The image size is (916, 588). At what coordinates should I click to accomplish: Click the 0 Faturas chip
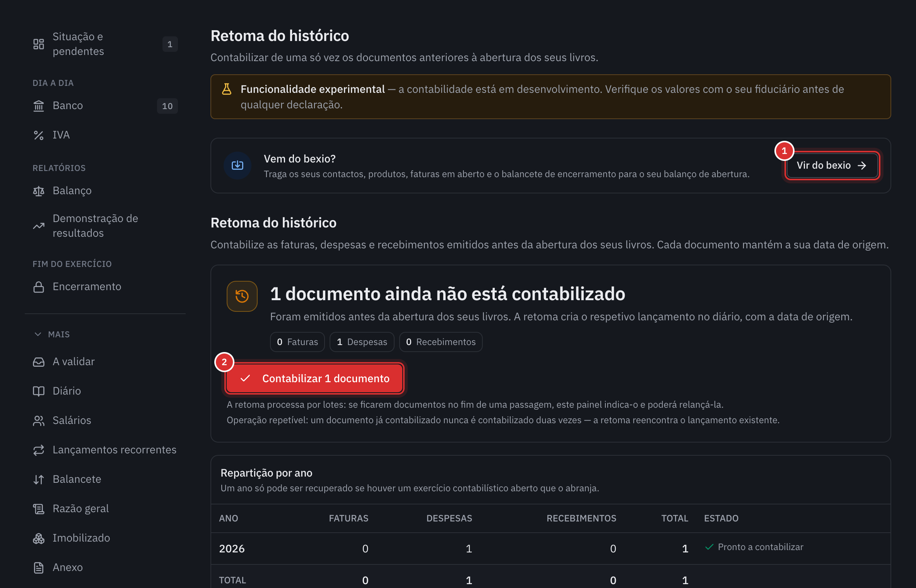297,342
